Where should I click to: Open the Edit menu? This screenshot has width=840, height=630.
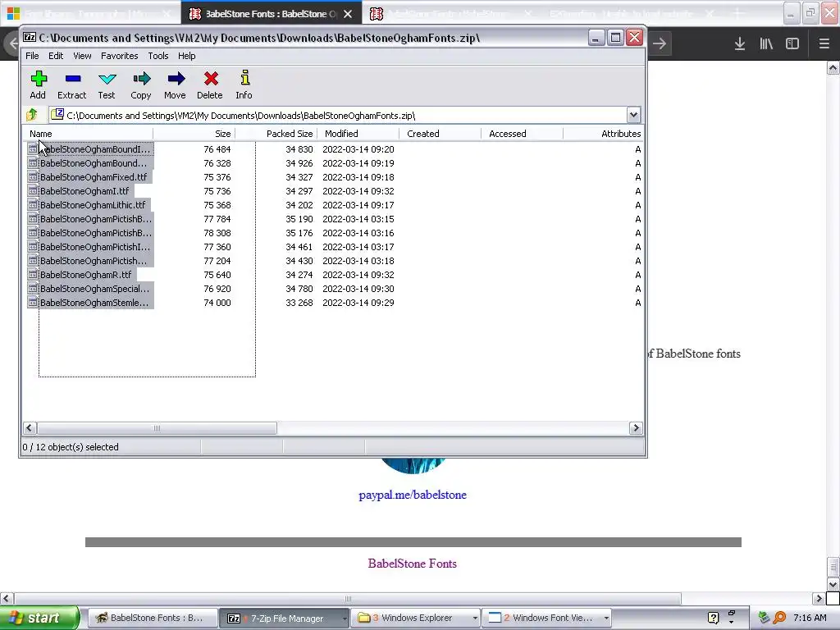tap(56, 56)
